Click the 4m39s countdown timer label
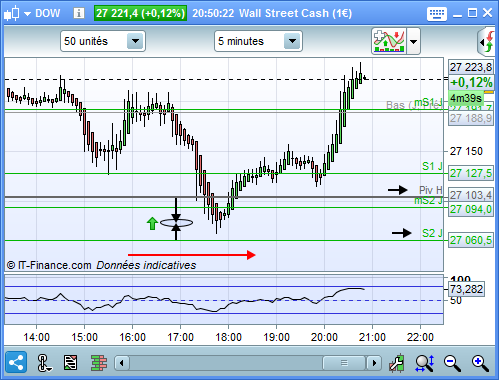This screenshot has height=380, width=499. tap(466, 98)
